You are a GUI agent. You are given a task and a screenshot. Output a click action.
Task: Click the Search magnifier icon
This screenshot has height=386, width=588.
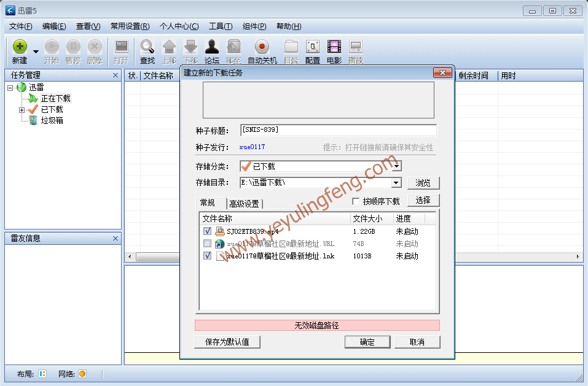point(147,47)
